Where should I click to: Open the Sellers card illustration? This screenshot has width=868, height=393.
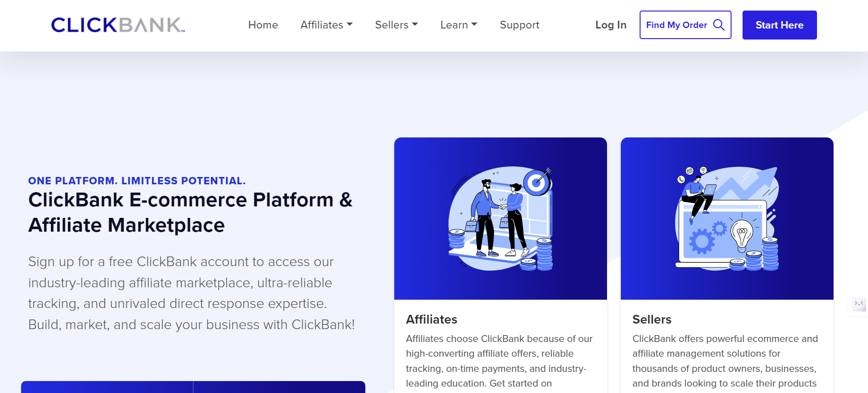[x=727, y=218]
